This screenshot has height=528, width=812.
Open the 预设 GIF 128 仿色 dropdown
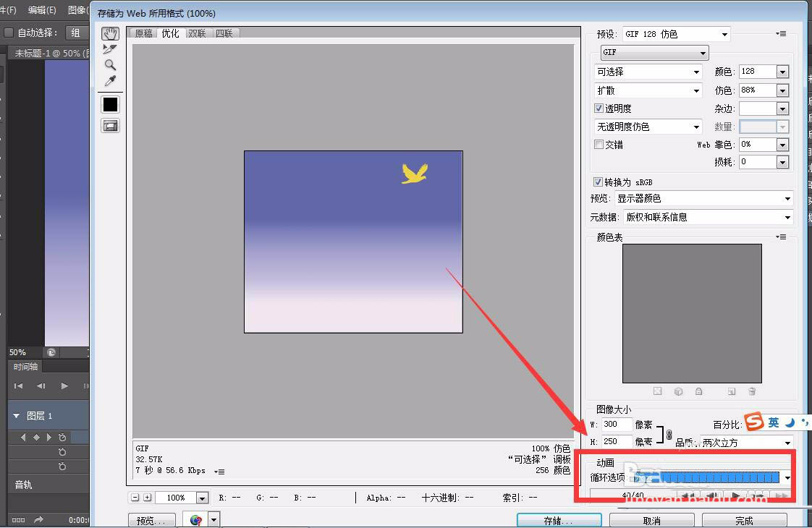coord(677,34)
